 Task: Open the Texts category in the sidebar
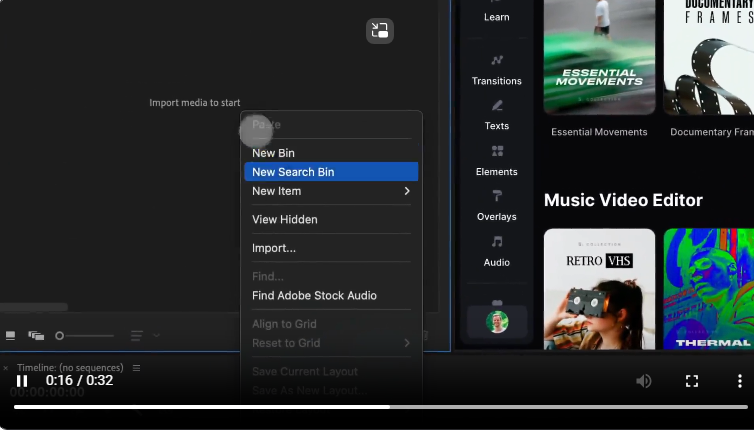497,114
